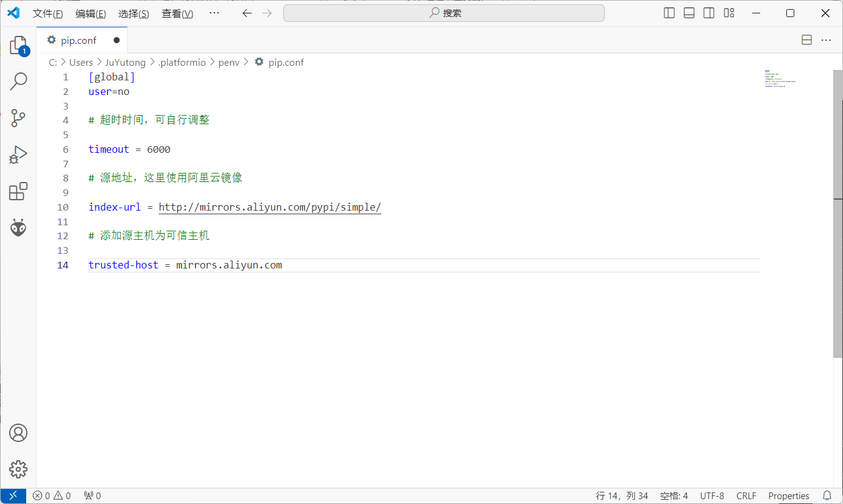This screenshot has width=843, height=504.
Task: Click the unsaved dot on pip.conf tab
Action: 116,40
